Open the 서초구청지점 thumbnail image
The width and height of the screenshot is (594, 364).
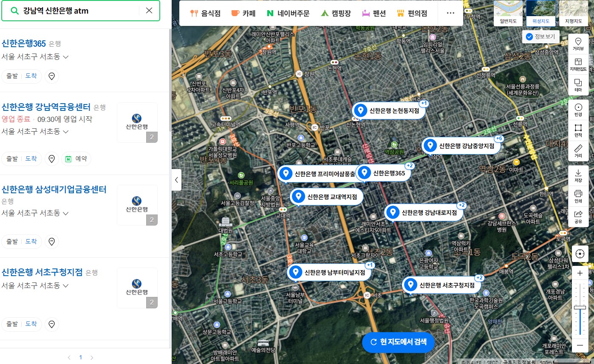pyautogui.click(x=137, y=288)
